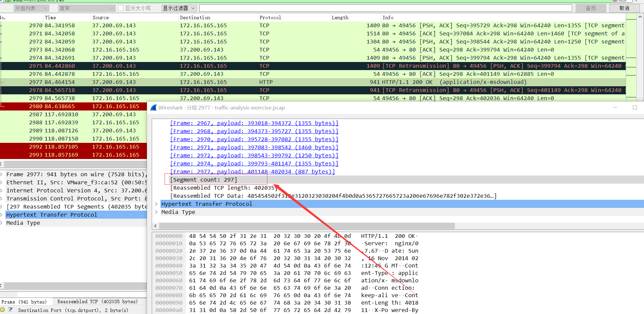Select red packet 2993 row
This screenshot has height=314, width=644.
click(74, 155)
